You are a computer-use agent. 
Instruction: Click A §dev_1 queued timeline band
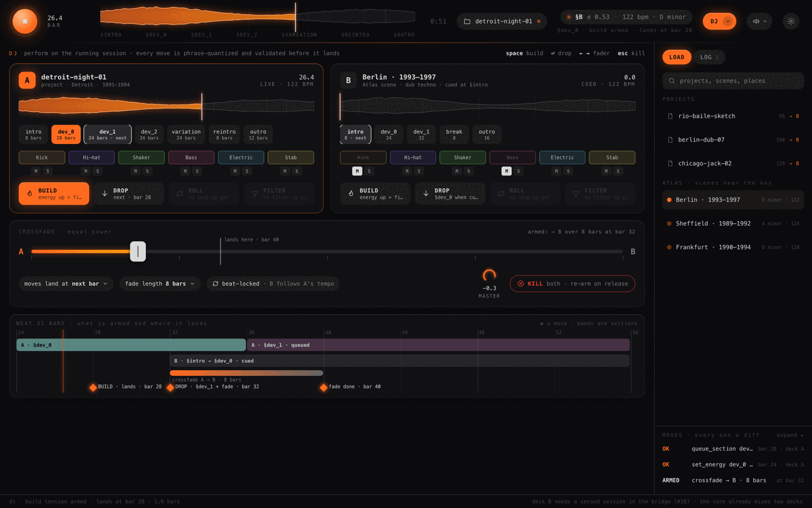[438, 345]
